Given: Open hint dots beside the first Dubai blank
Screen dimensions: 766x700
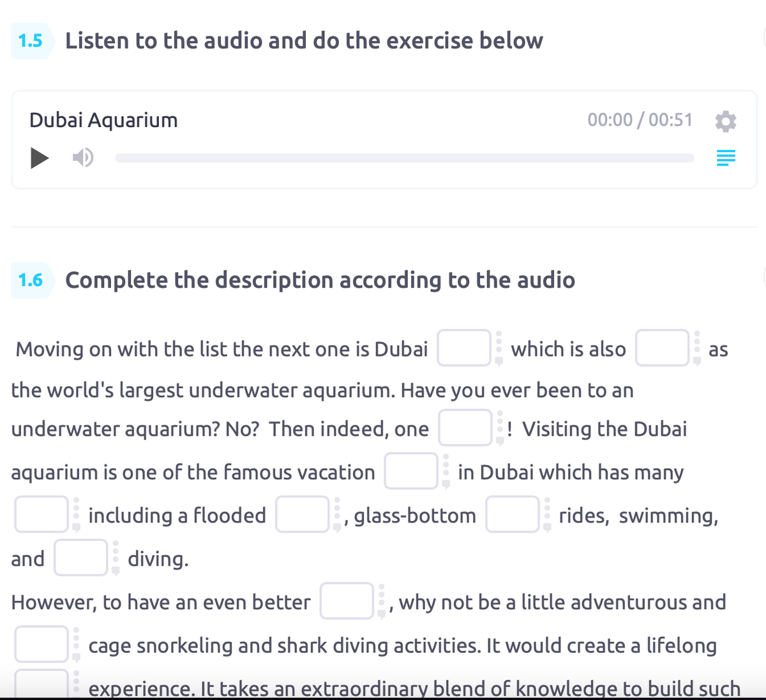Looking at the screenshot, I should coord(499,347).
